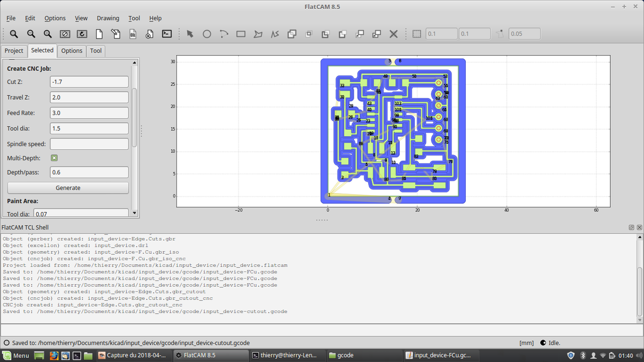
Task: Click the Tool dia 1.5 field
Action: (89, 128)
